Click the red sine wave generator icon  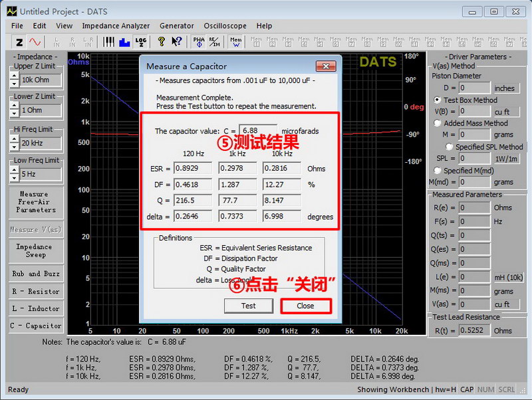(x=35, y=42)
